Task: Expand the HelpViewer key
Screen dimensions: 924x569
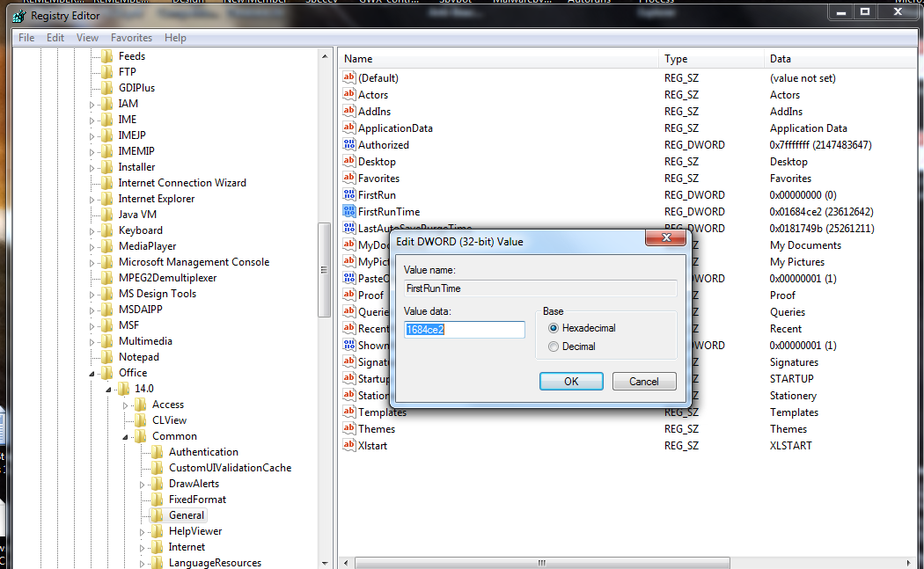Action: pyautogui.click(x=142, y=531)
